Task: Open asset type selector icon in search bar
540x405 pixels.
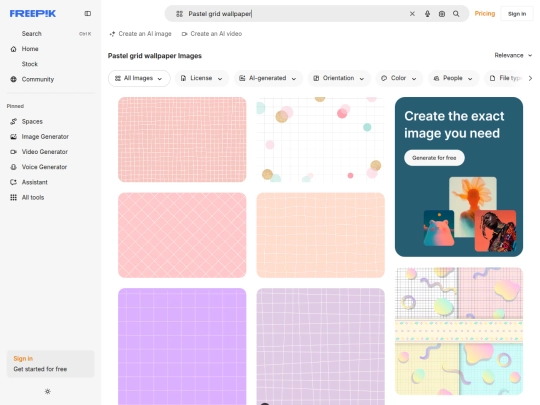Action: (179, 14)
